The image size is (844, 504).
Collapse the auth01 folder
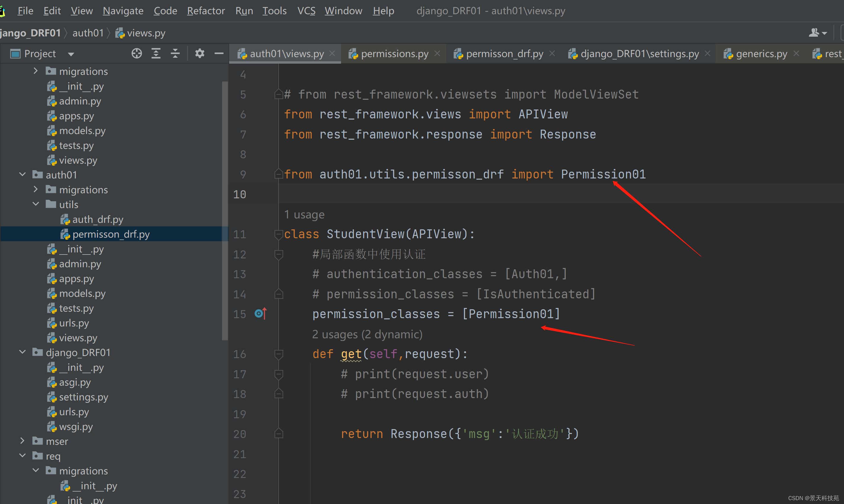[x=22, y=175]
